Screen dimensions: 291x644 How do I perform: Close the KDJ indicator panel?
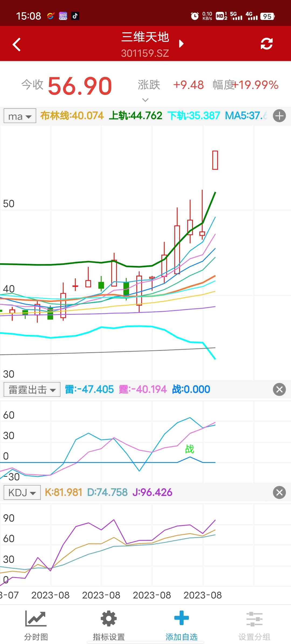point(279,492)
